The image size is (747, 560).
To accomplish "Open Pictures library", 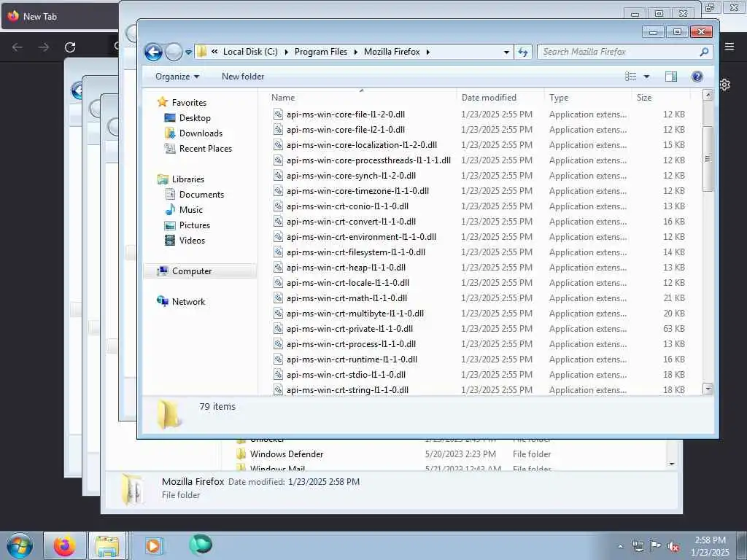I will (194, 225).
